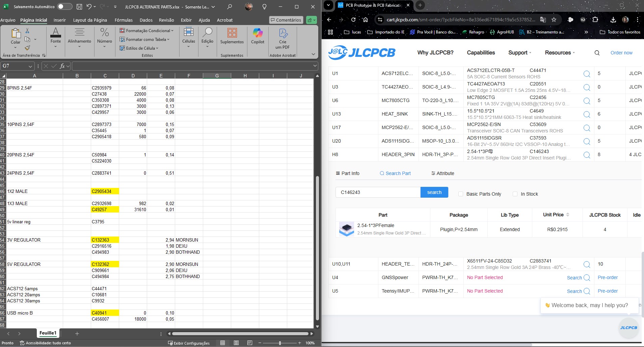
Task: Click the Excel save icon
Action: (79, 6)
